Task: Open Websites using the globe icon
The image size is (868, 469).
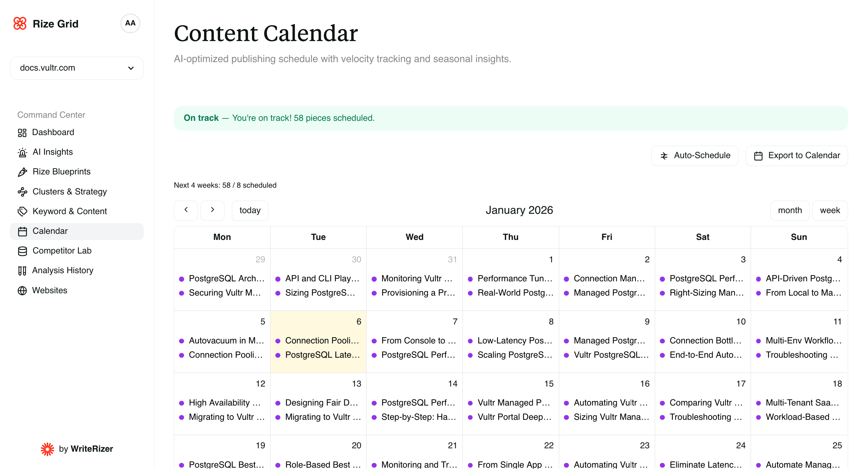Action: [x=22, y=290]
